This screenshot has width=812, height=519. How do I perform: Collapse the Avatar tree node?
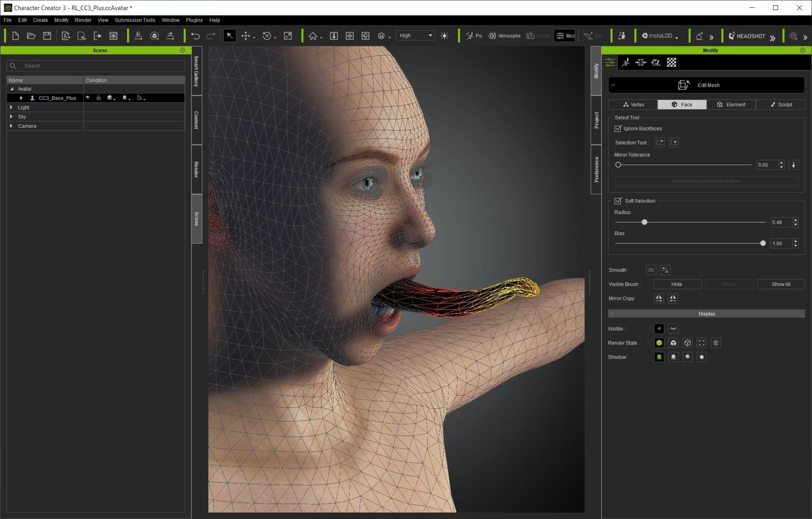point(12,89)
